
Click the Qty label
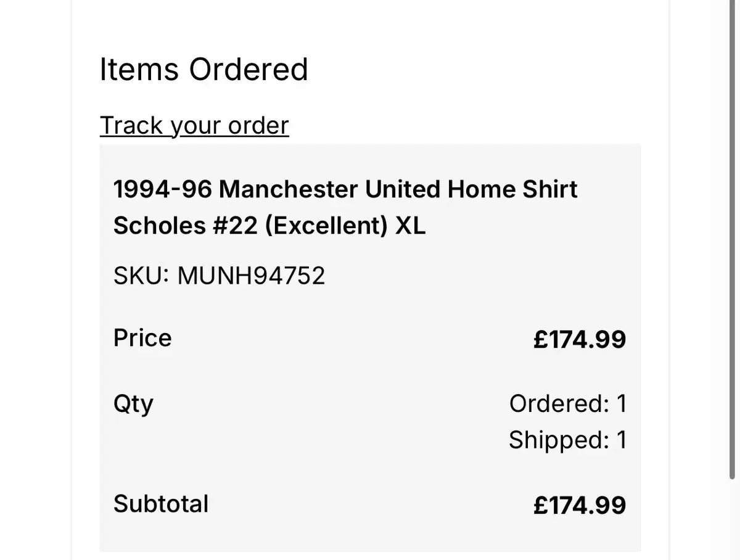click(133, 405)
